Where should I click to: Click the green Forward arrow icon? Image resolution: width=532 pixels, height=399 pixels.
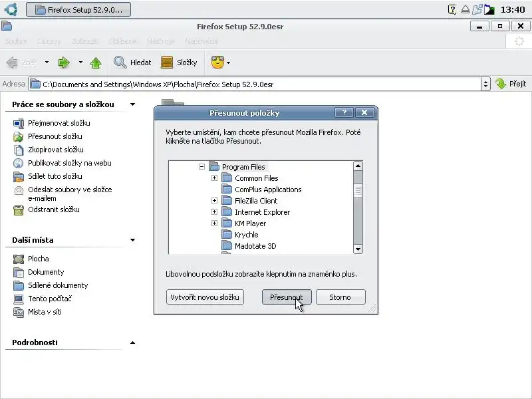64,63
